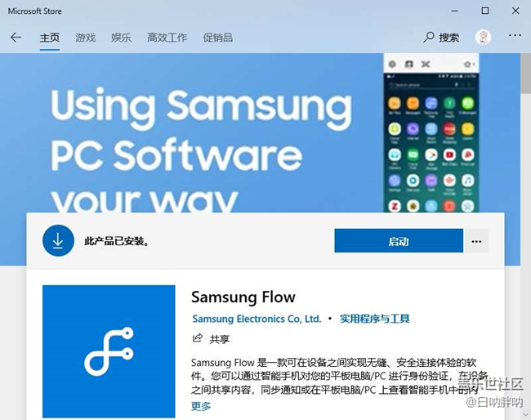Open the search magnifier icon
This screenshot has height=420, width=531.
428,37
